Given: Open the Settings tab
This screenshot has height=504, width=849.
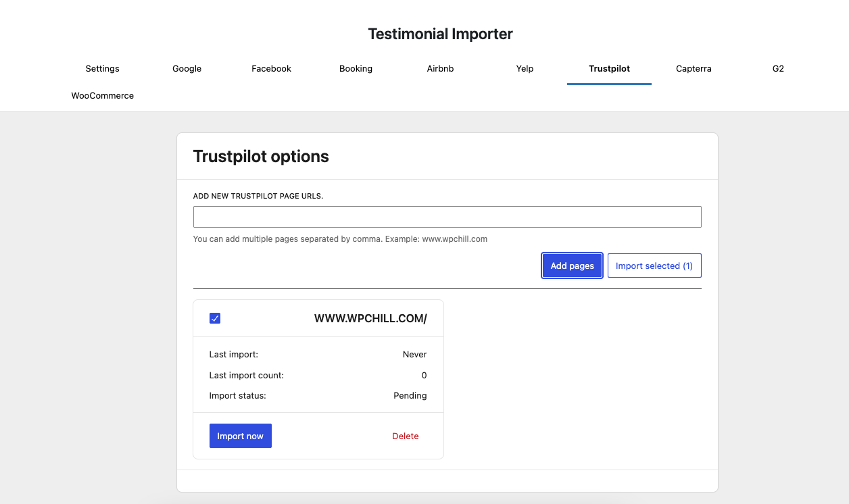Looking at the screenshot, I should 102,68.
